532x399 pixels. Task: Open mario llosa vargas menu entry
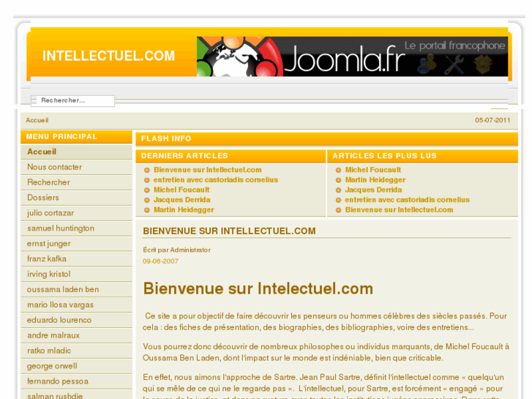(76, 305)
